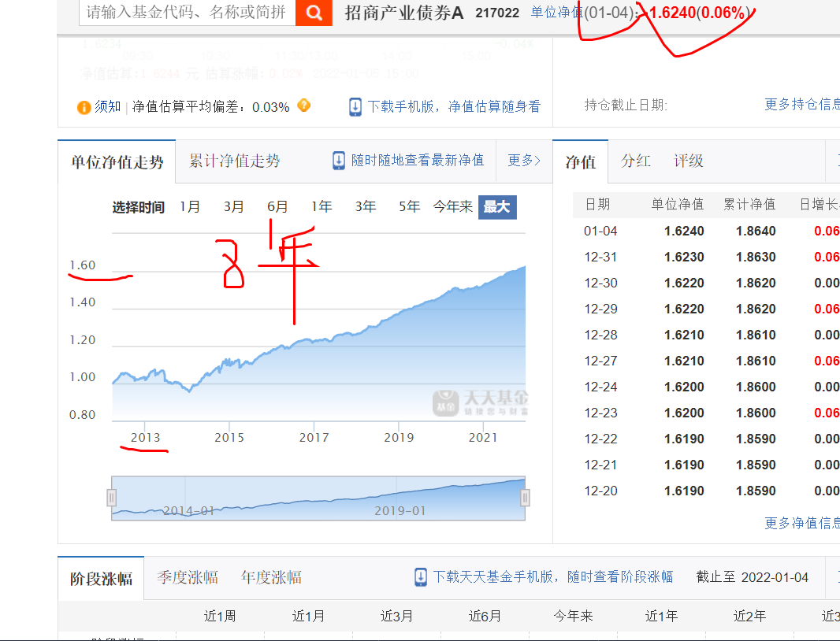Click the 招商产业债券A fund name

404,13
